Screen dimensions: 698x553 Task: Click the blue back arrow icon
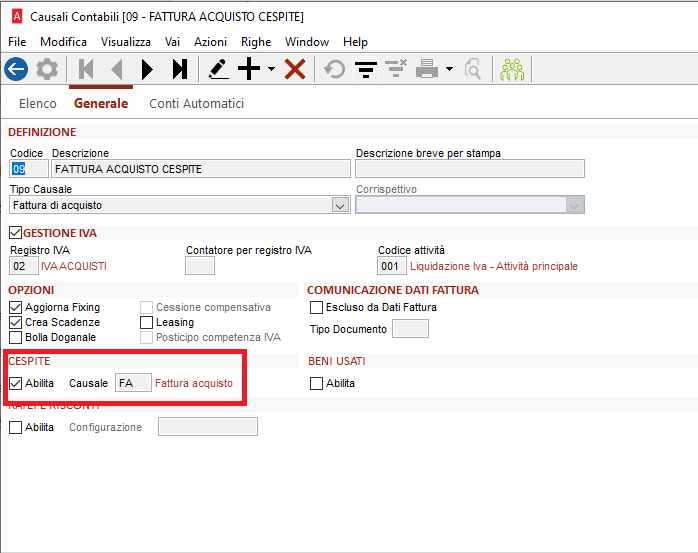click(16, 69)
